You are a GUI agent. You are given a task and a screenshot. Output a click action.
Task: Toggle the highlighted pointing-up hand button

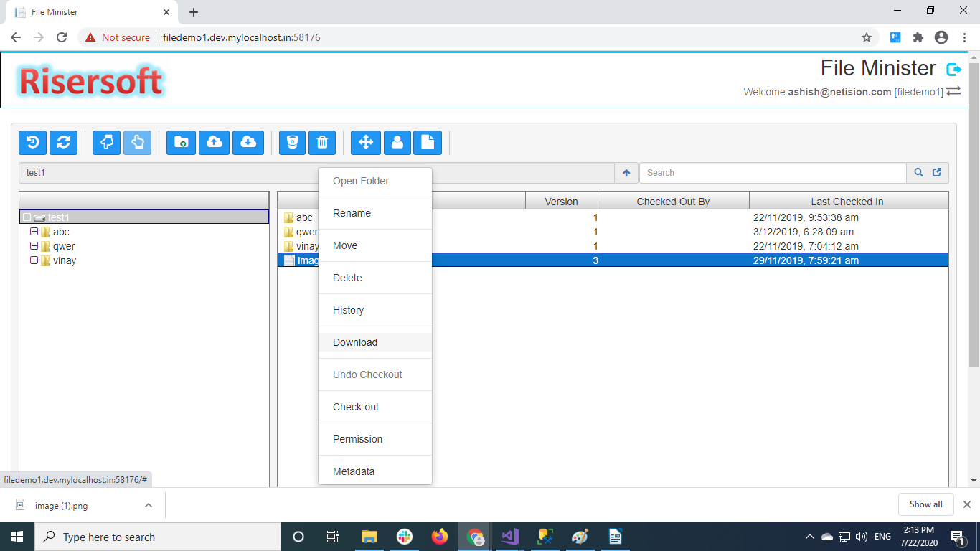point(137,143)
